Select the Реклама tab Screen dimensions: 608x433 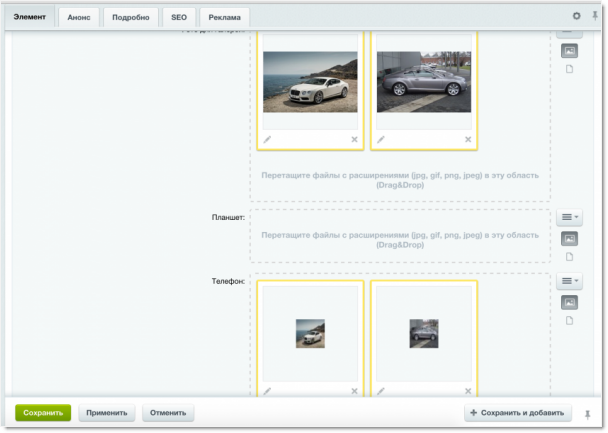(x=224, y=17)
